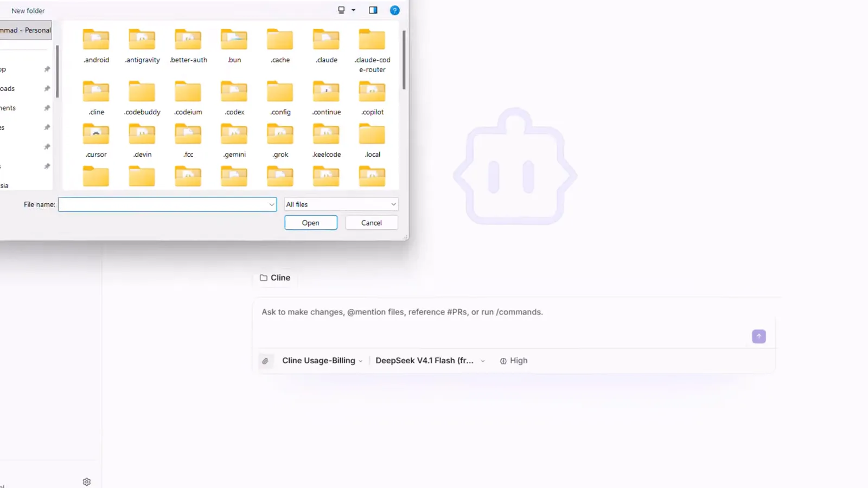Click the send message arrow button

759,336
